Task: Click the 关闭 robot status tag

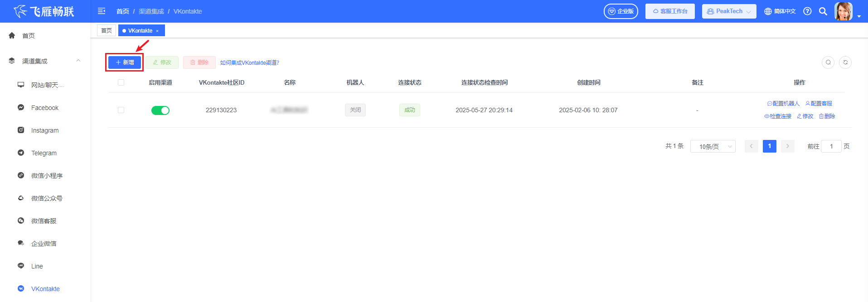Action: click(x=355, y=110)
